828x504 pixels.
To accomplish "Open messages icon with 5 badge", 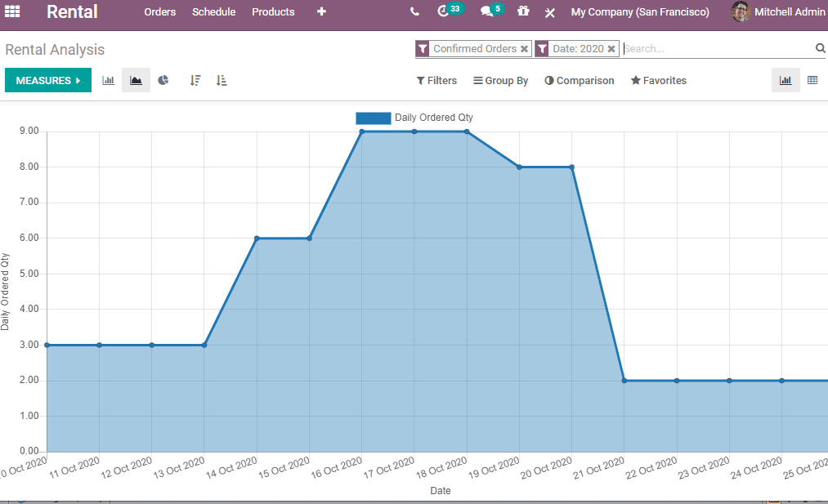I will click(x=492, y=10).
